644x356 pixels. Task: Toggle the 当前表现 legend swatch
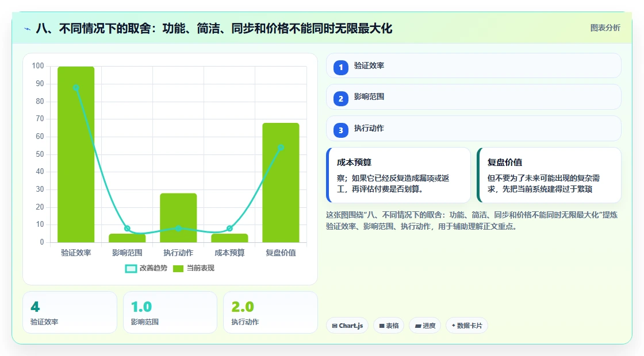[x=178, y=269]
